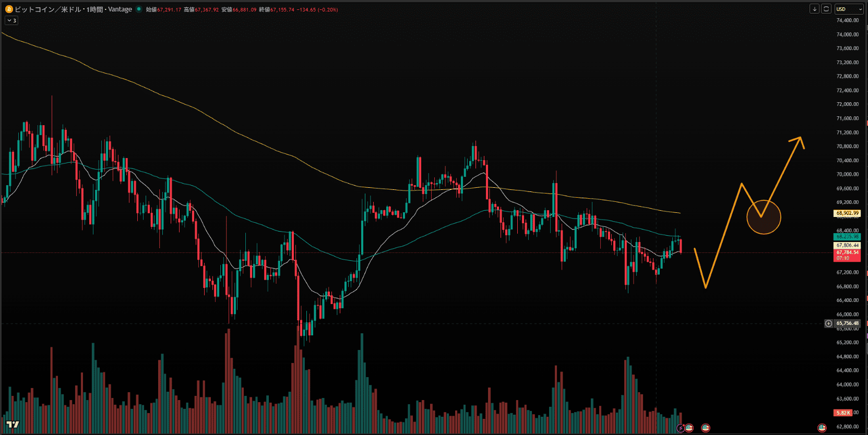The height and width of the screenshot is (435, 868).
Task: Click the orange Bitcoin symbol icon
Action: click(8, 9)
